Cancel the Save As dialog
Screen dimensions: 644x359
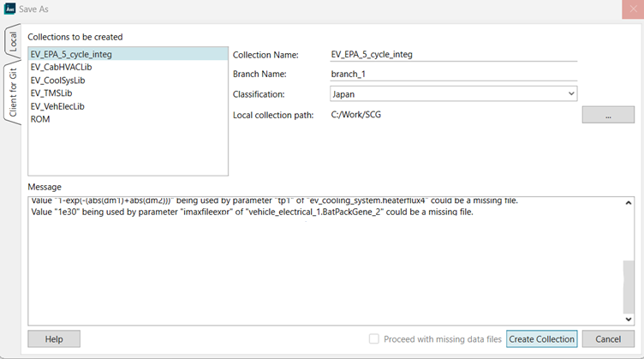pyautogui.click(x=608, y=339)
